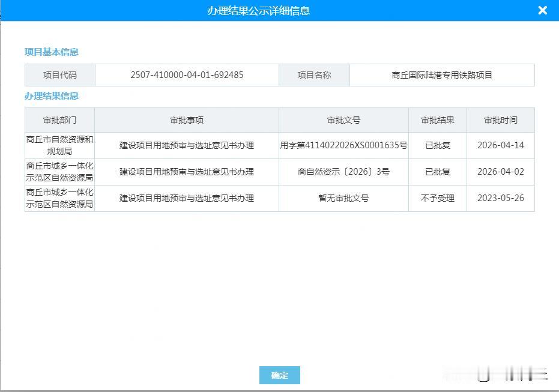Select the 审批事项 column header
559x392 pixels.
187,120
